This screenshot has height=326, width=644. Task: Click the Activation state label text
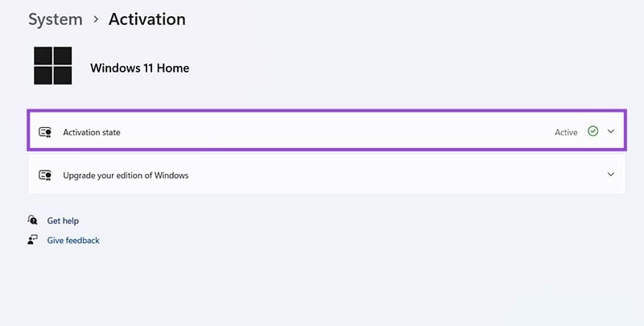[92, 132]
